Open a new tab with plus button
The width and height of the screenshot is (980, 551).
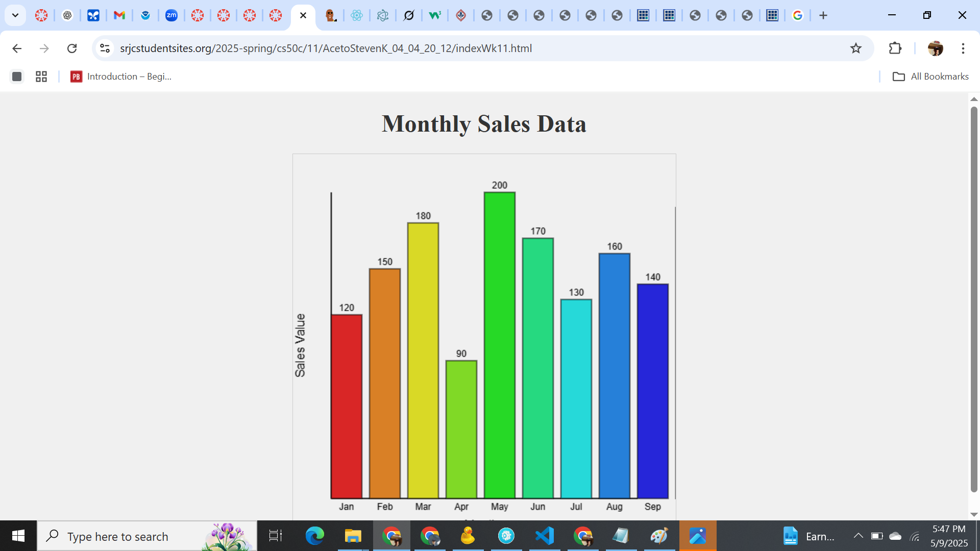tap(823, 15)
